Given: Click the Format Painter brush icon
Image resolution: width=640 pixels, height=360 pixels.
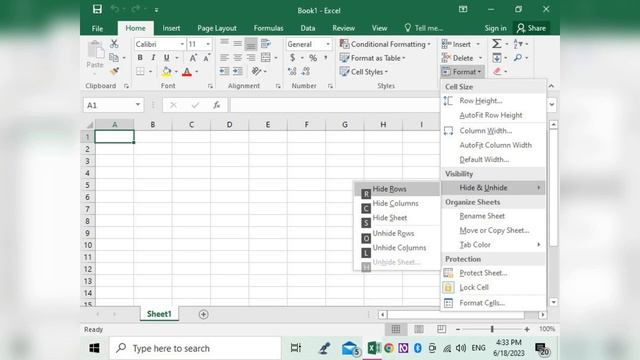Looking at the screenshot, I should coord(114,71).
